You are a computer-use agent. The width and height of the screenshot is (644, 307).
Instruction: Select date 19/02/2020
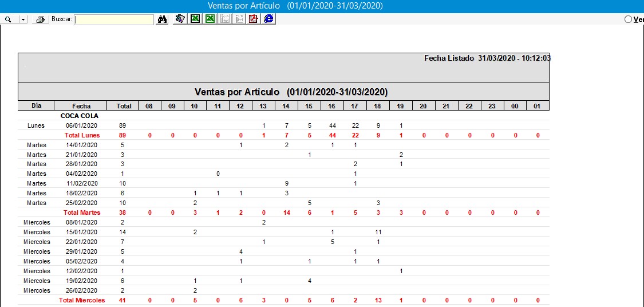(82, 281)
